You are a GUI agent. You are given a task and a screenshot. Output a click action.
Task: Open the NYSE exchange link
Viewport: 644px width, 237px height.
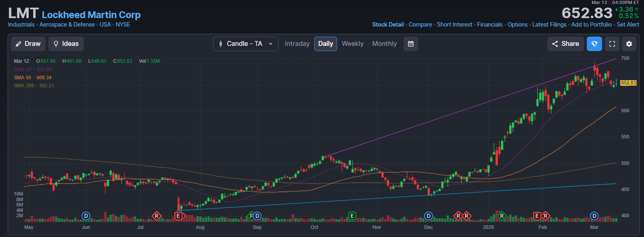coord(123,25)
